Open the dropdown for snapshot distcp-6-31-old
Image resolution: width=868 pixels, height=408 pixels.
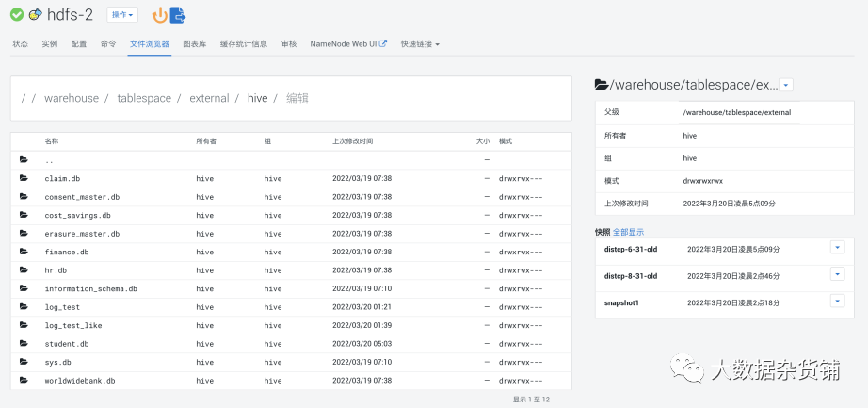coord(838,247)
